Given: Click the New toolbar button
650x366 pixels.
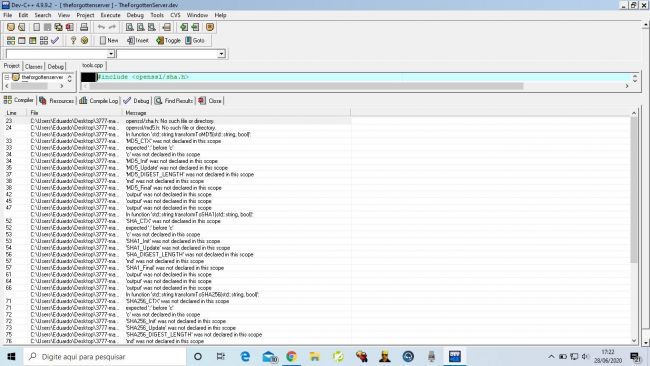Looking at the screenshot, I should coord(109,40).
